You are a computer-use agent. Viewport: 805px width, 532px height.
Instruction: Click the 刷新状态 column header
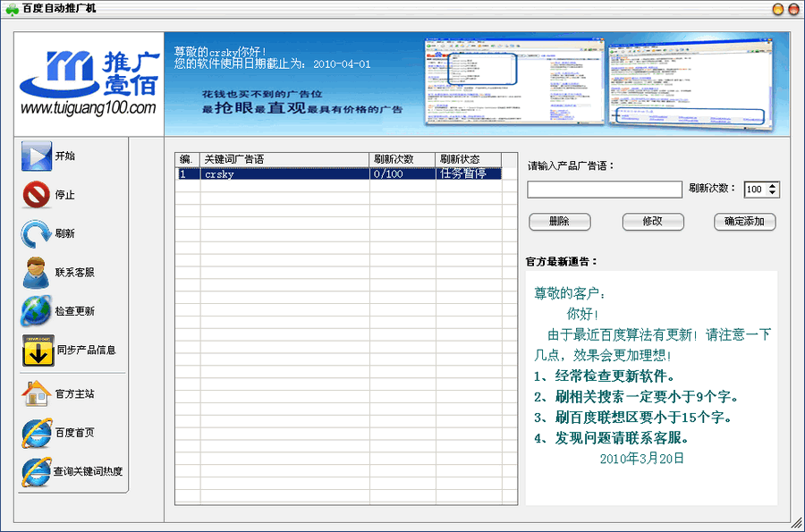coord(468,159)
